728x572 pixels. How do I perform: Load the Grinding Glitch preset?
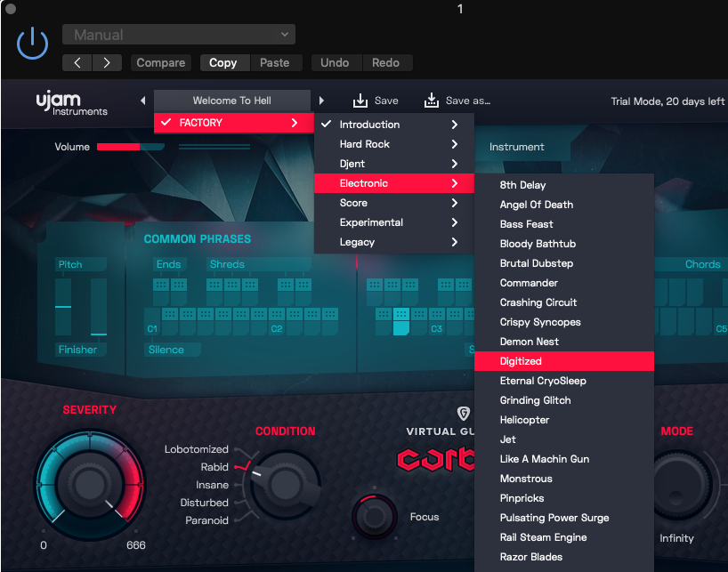point(564,400)
